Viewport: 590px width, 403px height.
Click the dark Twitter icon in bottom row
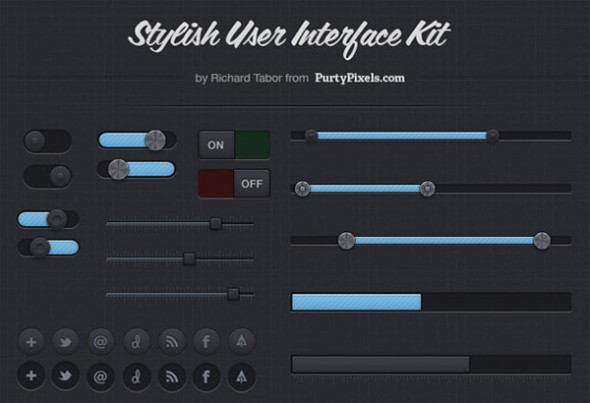point(65,376)
